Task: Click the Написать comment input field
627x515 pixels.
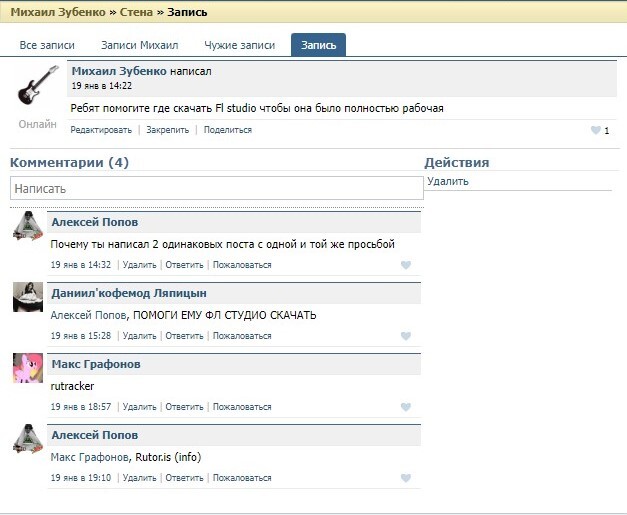Action: [216, 188]
